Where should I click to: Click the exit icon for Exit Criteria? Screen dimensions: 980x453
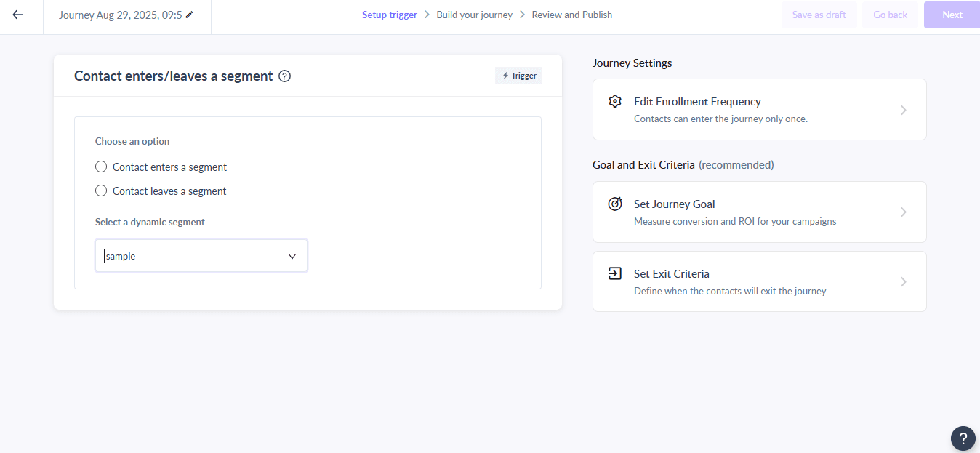(x=615, y=274)
